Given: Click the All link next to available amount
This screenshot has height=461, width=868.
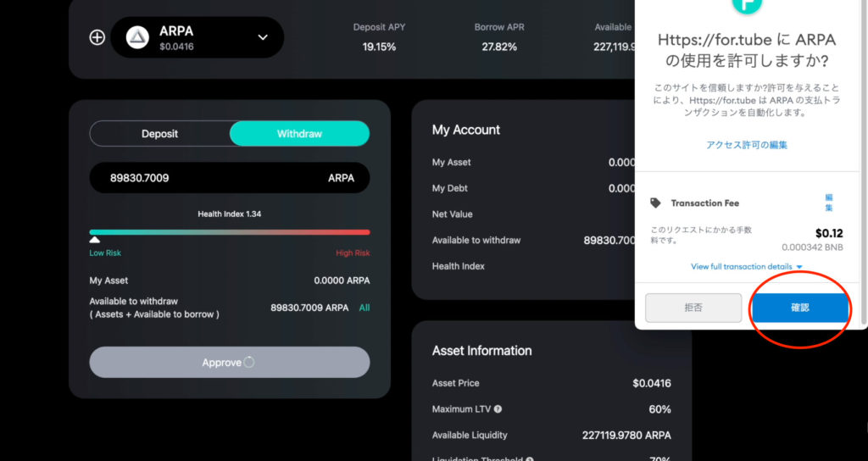Looking at the screenshot, I should pyautogui.click(x=364, y=308).
